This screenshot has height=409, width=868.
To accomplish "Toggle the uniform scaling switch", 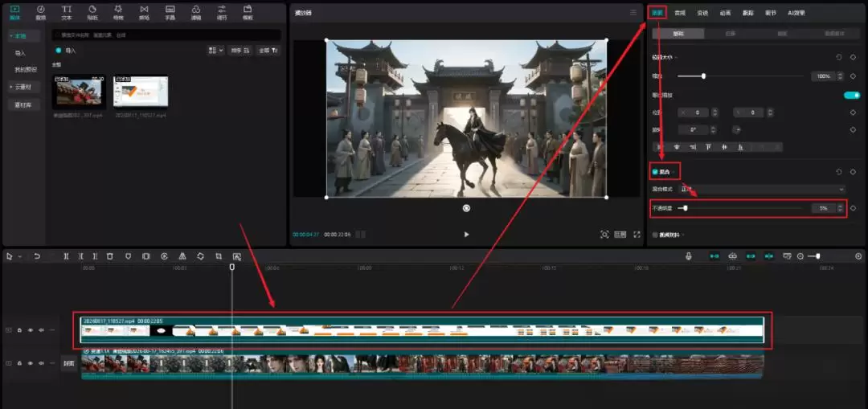I will (x=852, y=95).
